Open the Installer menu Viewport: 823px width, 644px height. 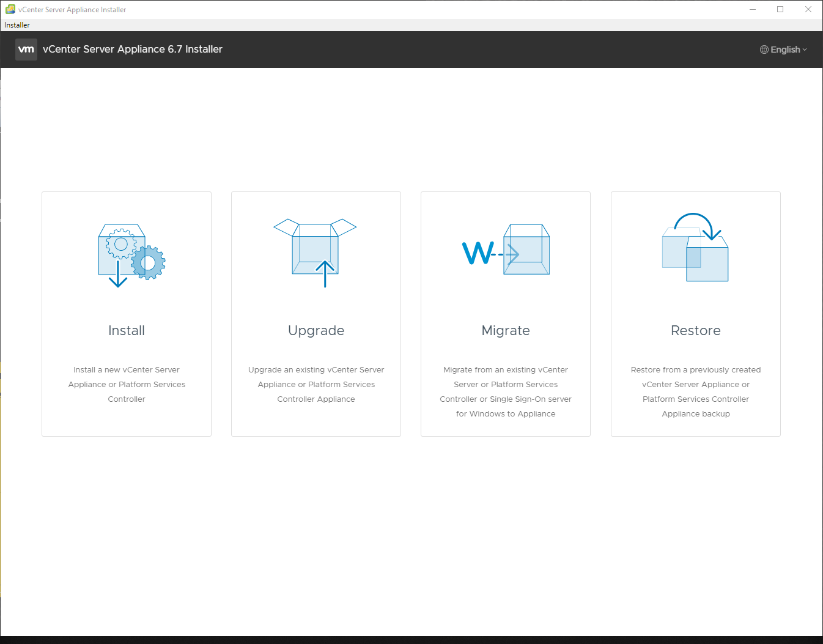[x=17, y=25]
